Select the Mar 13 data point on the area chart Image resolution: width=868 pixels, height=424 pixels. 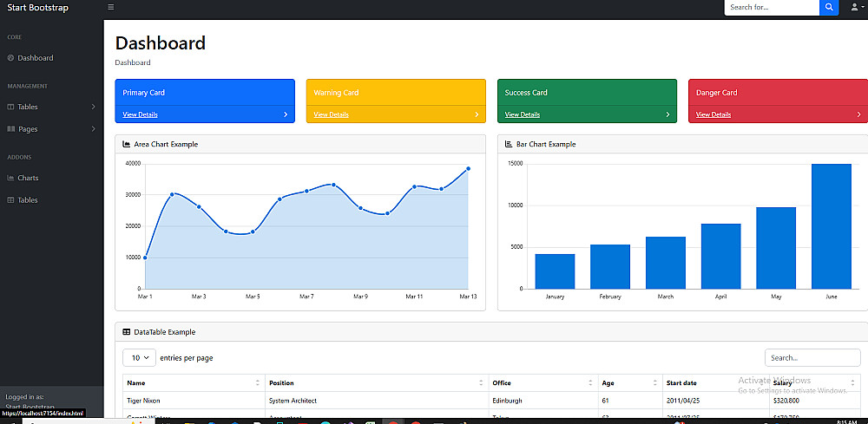click(469, 168)
